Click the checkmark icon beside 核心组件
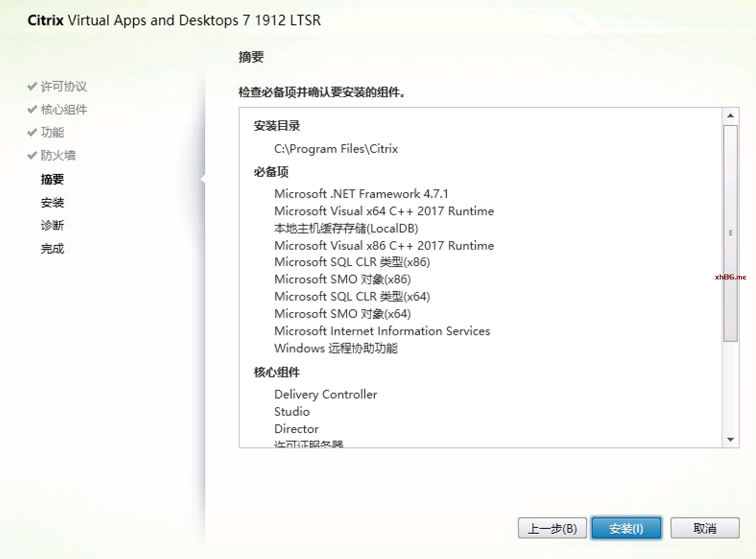756x559 pixels. pyautogui.click(x=32, y=109)
